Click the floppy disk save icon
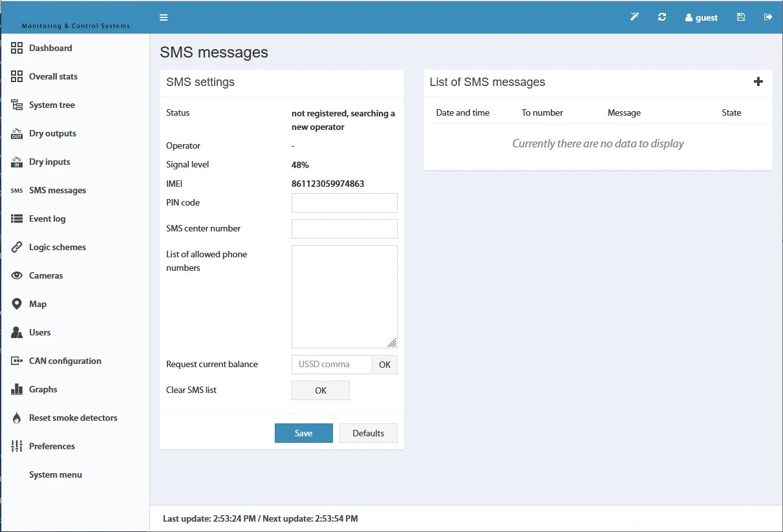 click(741, 17)
